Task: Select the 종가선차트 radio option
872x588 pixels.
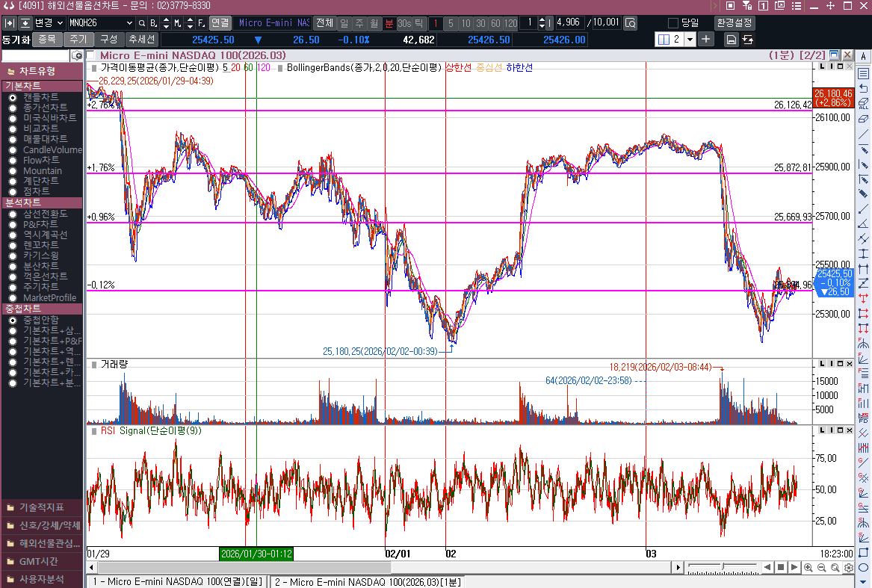Action: coord(13,108)
